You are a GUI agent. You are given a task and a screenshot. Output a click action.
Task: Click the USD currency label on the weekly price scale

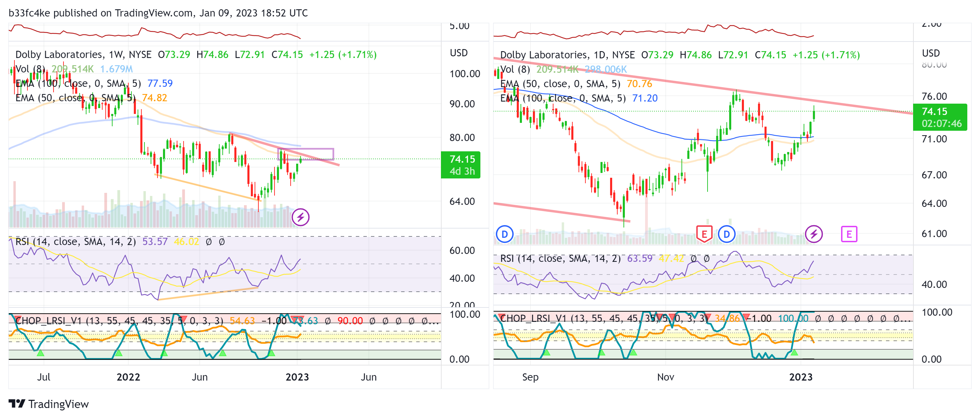(x=458, y=53)
